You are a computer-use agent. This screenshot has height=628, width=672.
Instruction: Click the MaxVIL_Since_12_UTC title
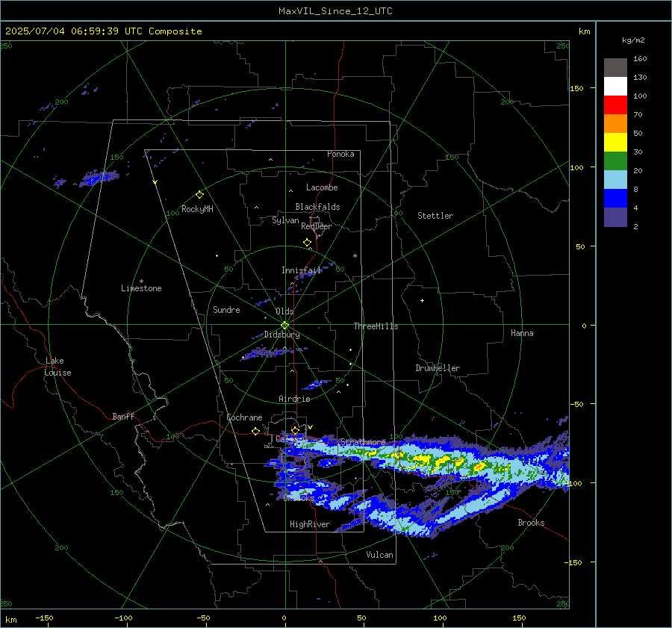335,11
